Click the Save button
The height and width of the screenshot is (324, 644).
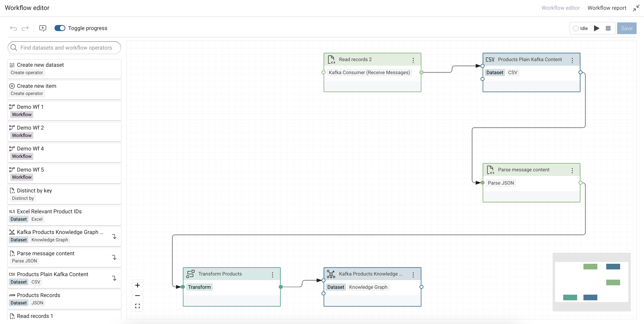point(626,28)
